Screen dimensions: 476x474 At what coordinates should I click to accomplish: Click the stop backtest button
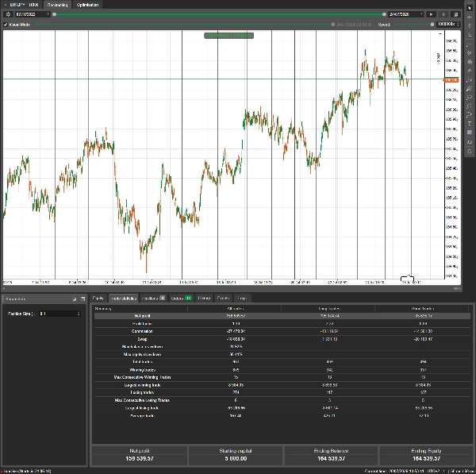(443, 14)
